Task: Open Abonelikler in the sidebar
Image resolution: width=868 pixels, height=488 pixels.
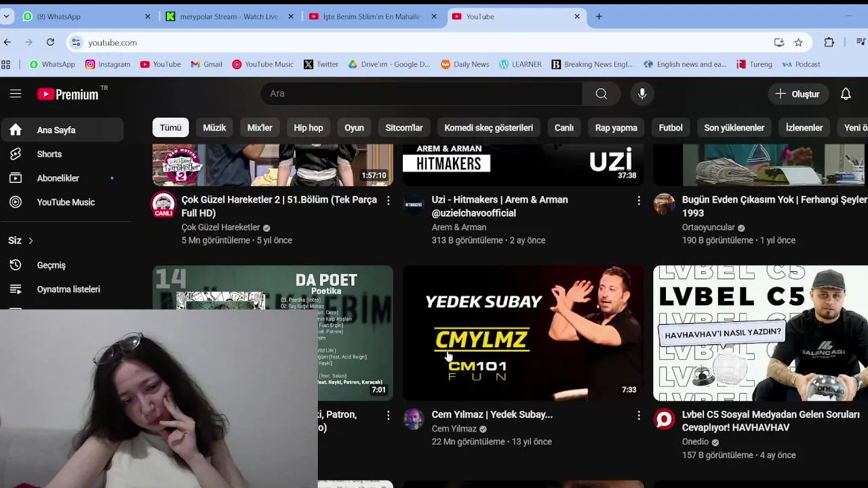Action: coord(62,178)
